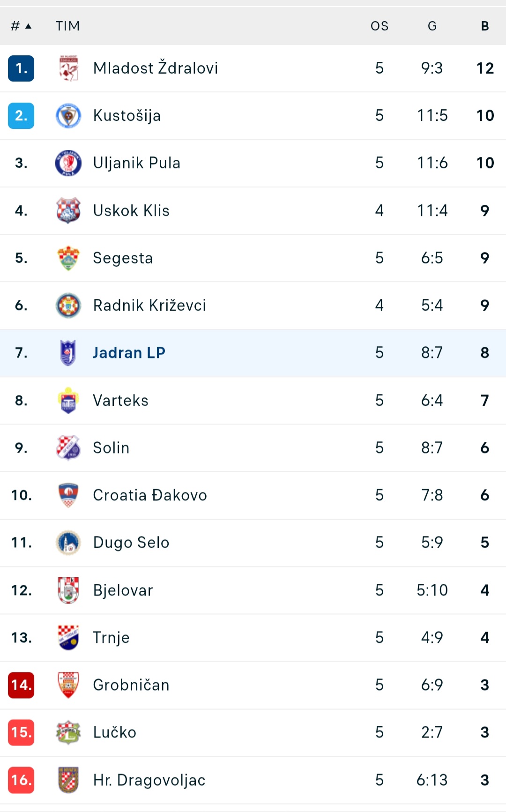
Task: Open the Radnik Križevci team link
Action: [149, 305]
